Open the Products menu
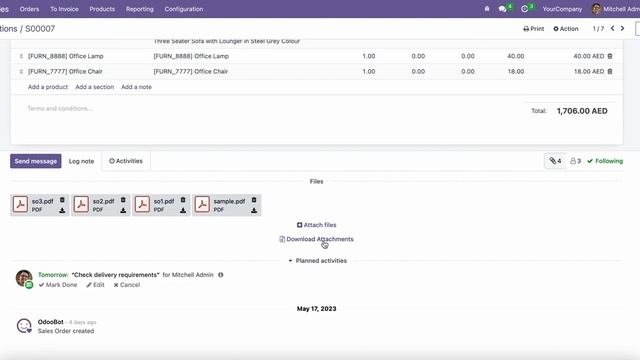 pos(102,9)
